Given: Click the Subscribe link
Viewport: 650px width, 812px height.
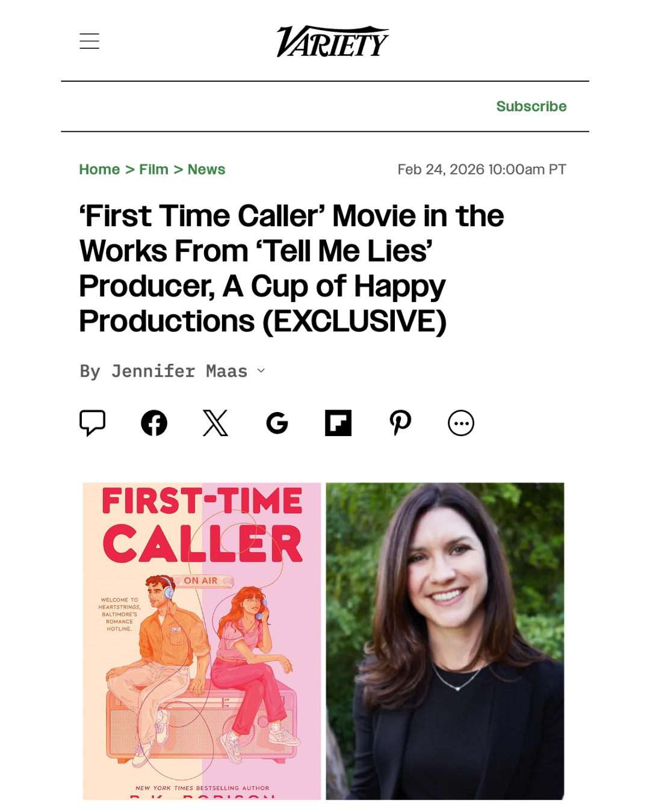Looking at the screenshot, I should [531, 106].
